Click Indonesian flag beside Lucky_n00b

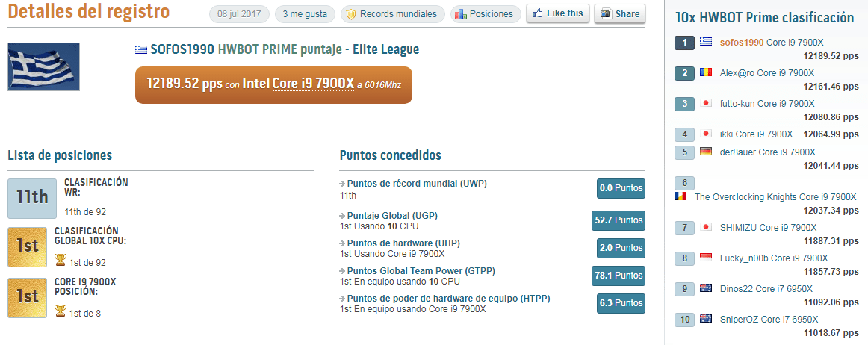(706, 258)
